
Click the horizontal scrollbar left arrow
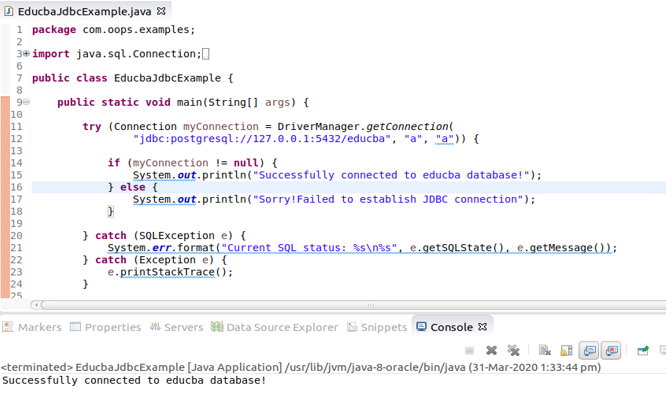pyautogui.click(x=36, y=305)
